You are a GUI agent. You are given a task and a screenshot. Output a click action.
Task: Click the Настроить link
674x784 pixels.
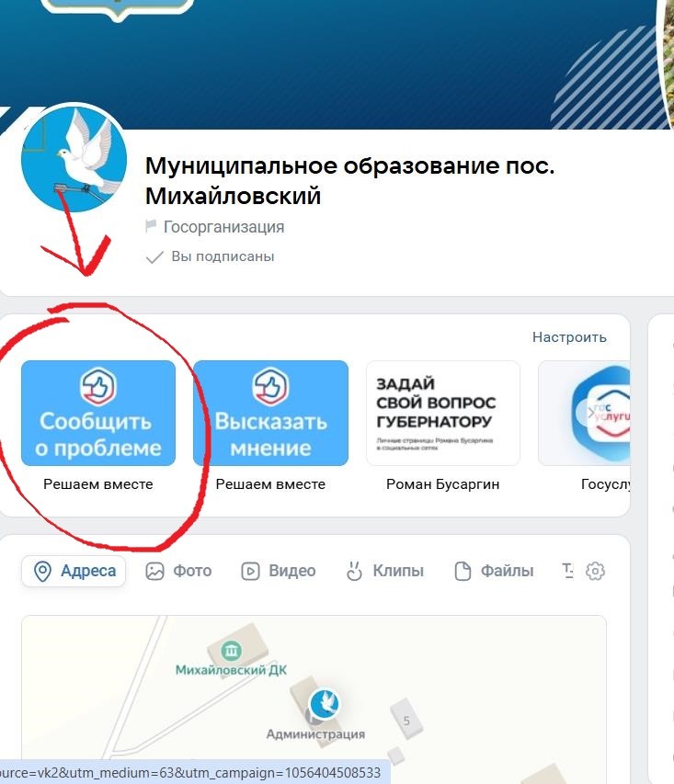click(x=569, y=337)
